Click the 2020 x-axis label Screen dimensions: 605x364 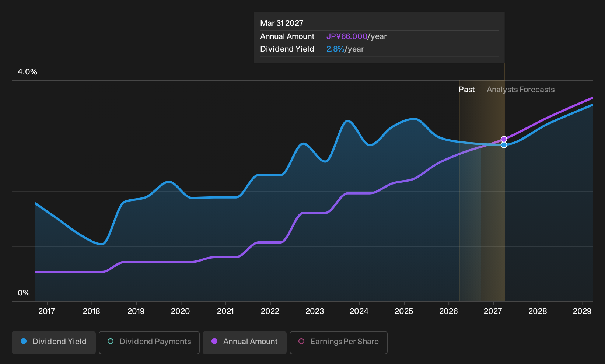[x=181, y=311]
